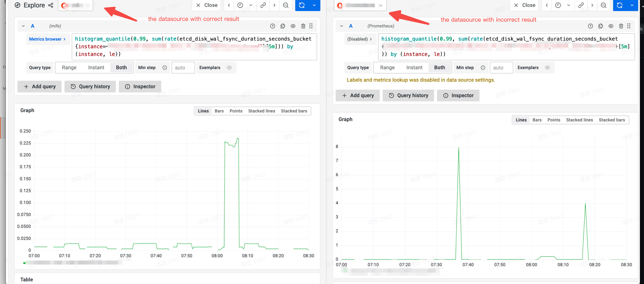Select Instant query type in right pane

[414, 68]
